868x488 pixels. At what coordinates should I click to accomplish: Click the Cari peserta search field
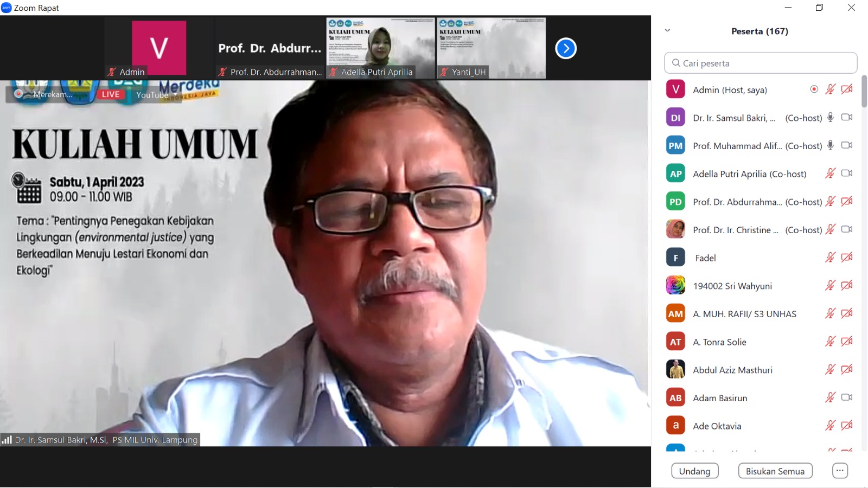[760, 63]
